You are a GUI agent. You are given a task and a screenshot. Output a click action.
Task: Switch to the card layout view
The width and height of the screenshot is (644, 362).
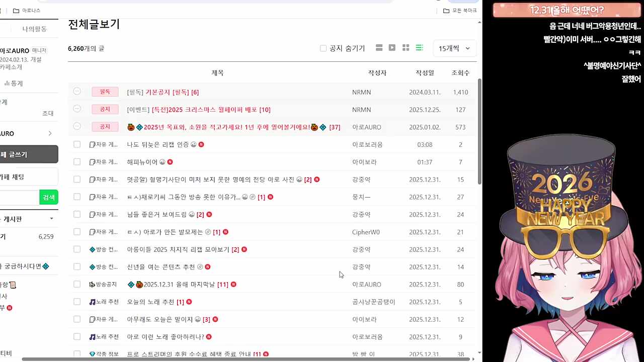379,47
